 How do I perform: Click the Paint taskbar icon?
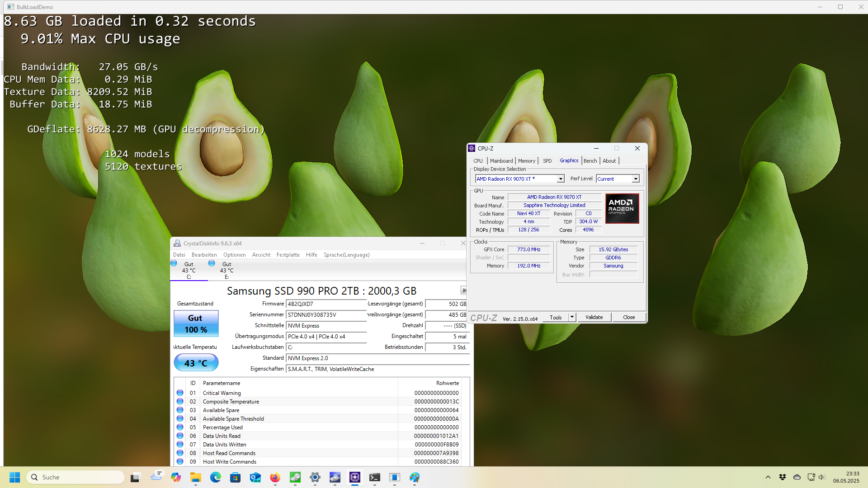pos(415,477)
